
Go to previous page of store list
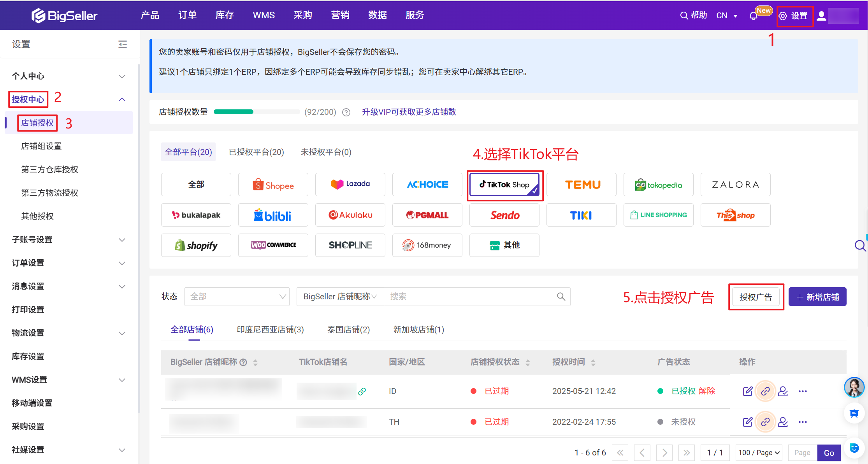642,453
